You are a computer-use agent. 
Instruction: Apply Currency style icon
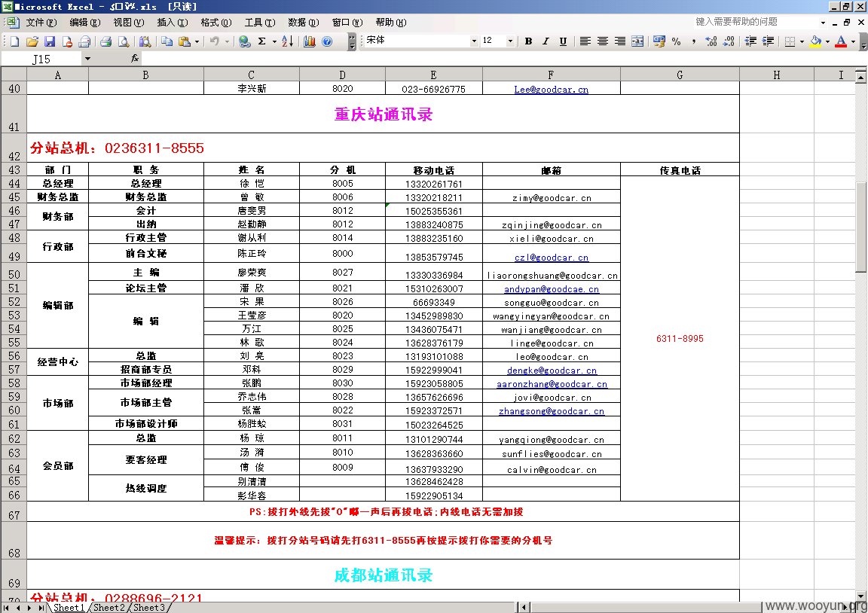pos(659,41)
